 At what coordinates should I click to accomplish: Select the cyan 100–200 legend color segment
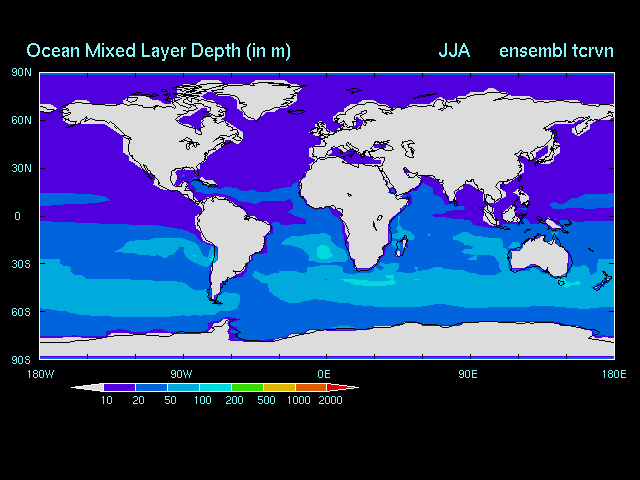(215, 387)
